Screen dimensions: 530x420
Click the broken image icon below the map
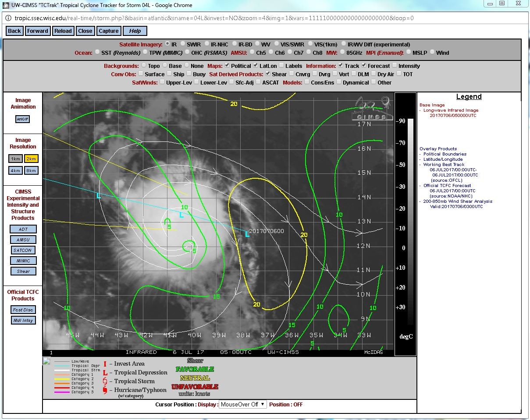pos(46,361)
